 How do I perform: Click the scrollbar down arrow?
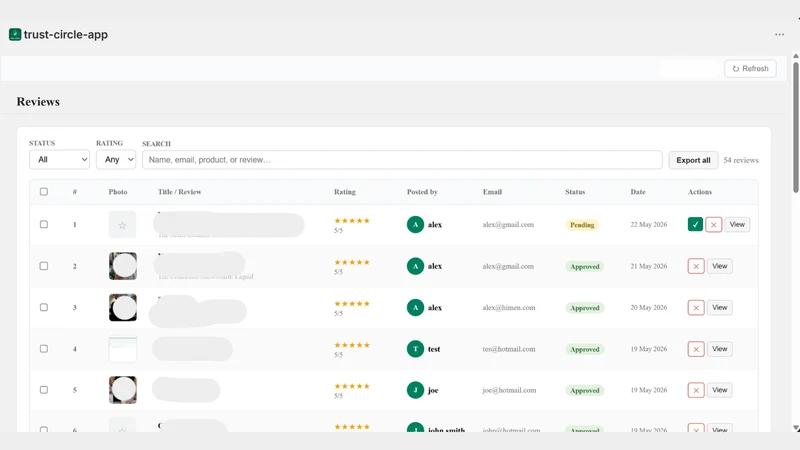pyautogui.click(x=795, y=428)
